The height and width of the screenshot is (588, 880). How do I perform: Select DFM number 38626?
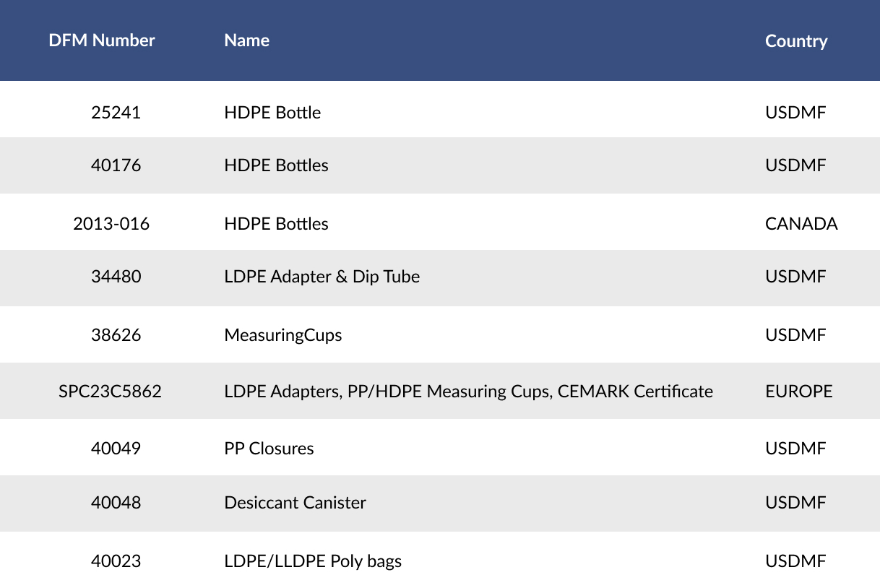pos(116,335)
